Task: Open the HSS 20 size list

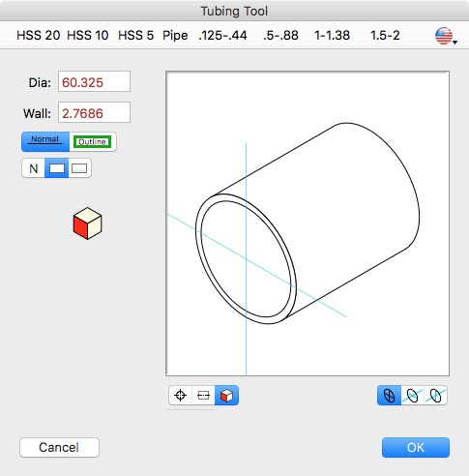Action: (x=38, y=35)
